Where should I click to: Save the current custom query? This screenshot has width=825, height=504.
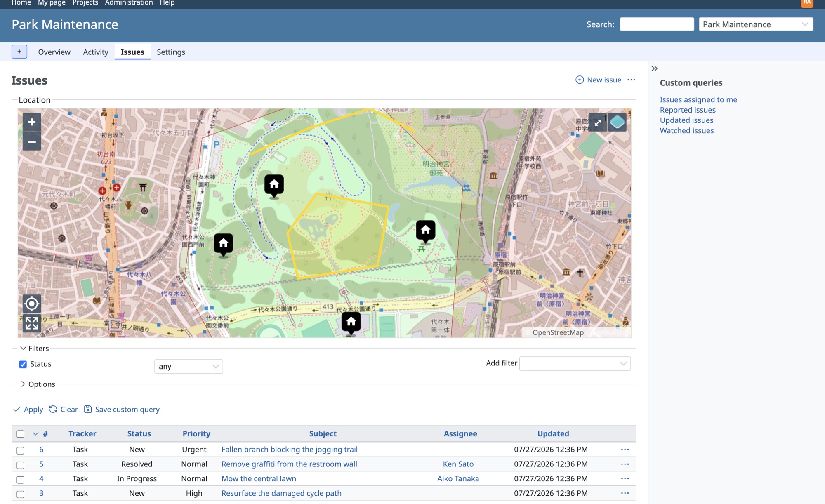(122, 410)
